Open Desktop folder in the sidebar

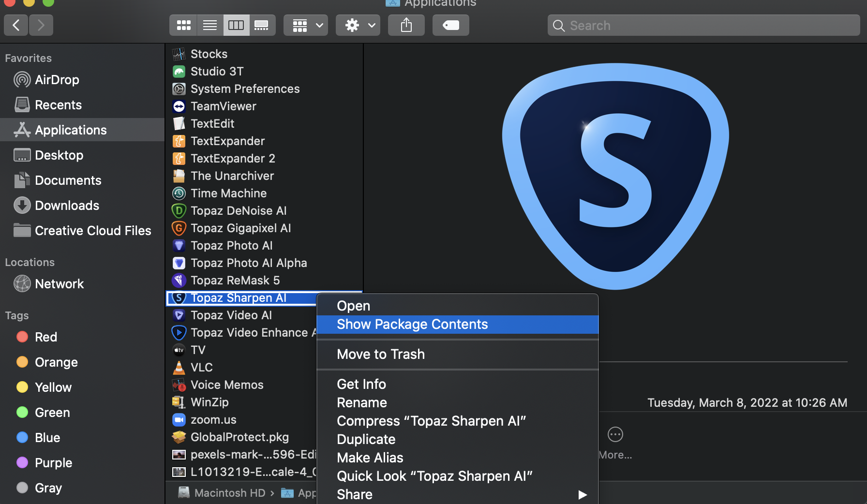82,155
